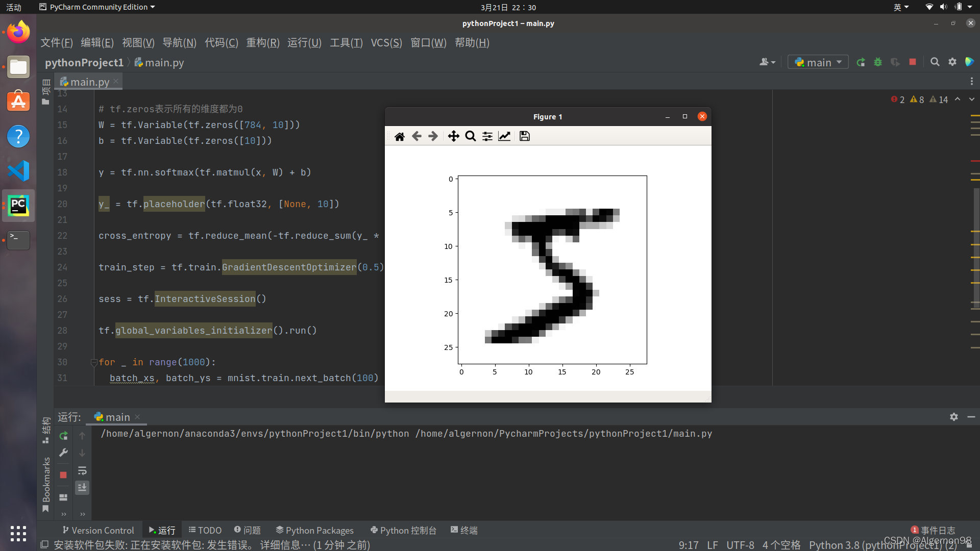Open Configure subplots in Figure 1
This screenshot has height=551, width=980.
[487, 136]
